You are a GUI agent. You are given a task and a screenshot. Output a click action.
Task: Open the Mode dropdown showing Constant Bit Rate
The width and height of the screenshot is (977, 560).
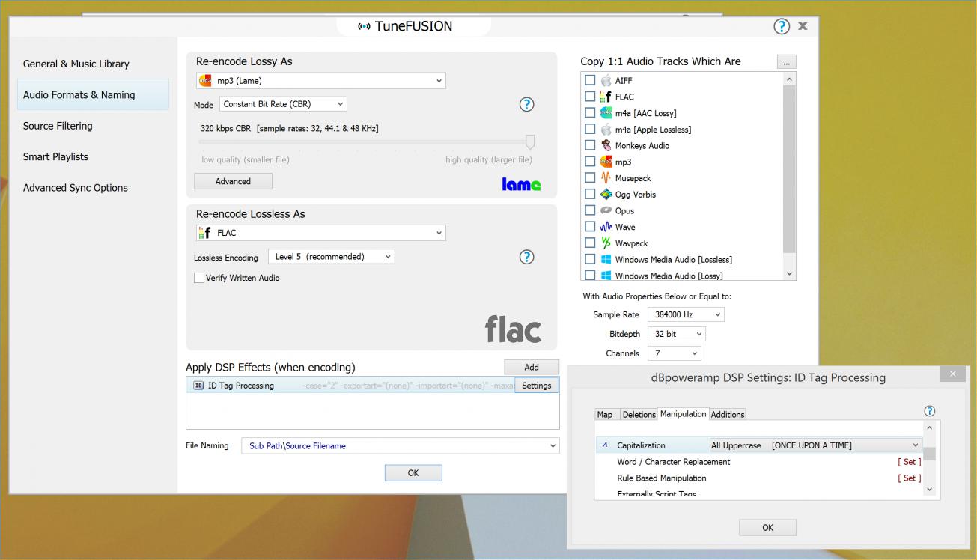(x=283, y=105)
